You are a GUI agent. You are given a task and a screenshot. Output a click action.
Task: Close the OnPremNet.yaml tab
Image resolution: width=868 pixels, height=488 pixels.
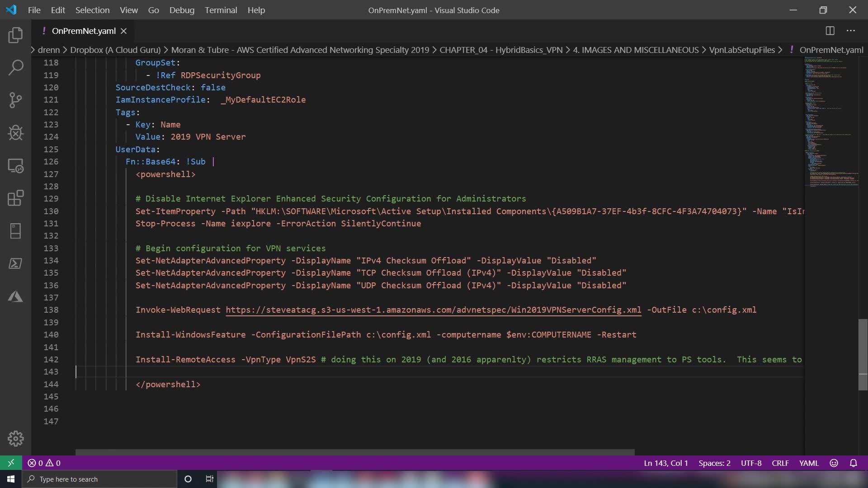click(123, 31)
